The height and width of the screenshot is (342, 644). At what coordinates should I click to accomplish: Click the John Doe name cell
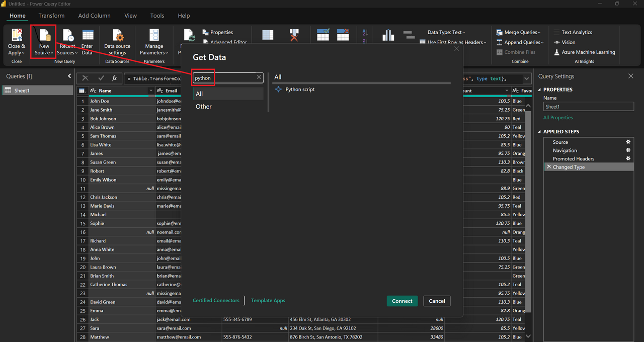[x=121, y=101]
